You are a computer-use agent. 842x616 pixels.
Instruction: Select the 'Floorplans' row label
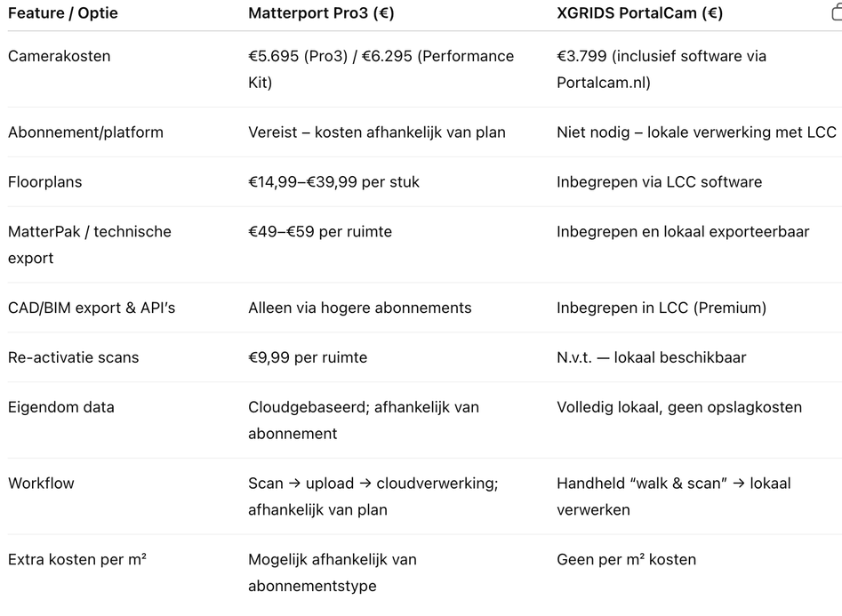pos(45,182)
